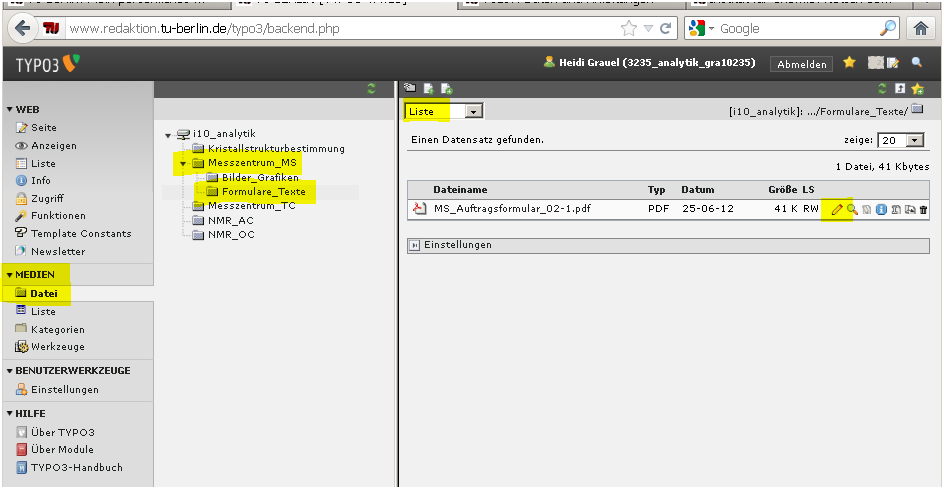Image resolution: width=944 pixels, height=489 pixels.
Task: Click the user icon beside Heidi Grauel
Action: [548, 61]
